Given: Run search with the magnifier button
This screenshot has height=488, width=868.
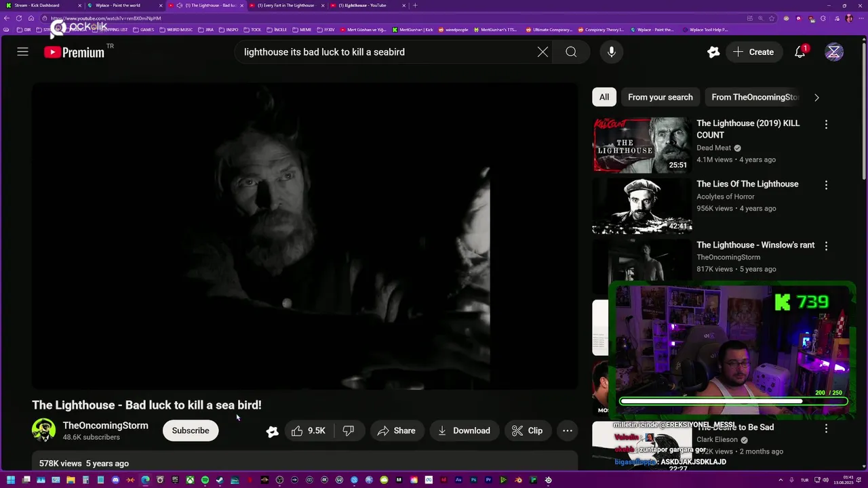Looking at the screenshot, I should click(x=571, y=52).
